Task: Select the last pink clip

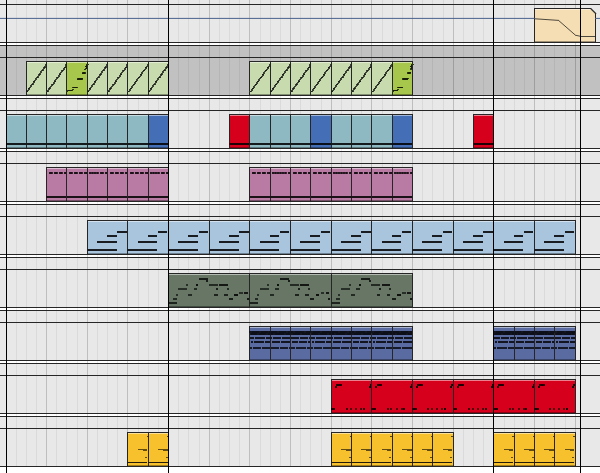Action: tap(402, 184)
